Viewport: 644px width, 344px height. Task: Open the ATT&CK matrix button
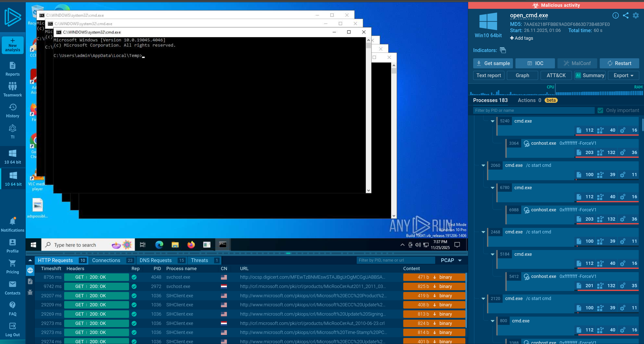556,75
